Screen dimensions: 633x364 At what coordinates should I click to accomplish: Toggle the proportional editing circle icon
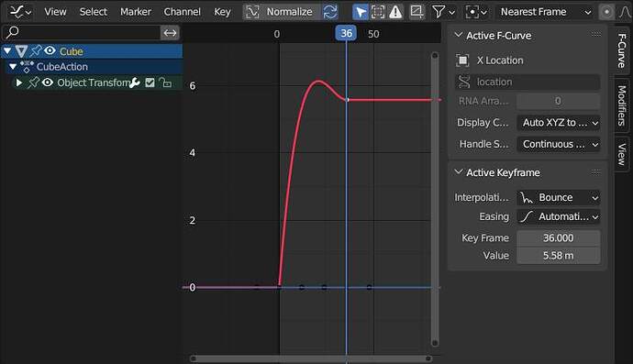coord(606,12)
